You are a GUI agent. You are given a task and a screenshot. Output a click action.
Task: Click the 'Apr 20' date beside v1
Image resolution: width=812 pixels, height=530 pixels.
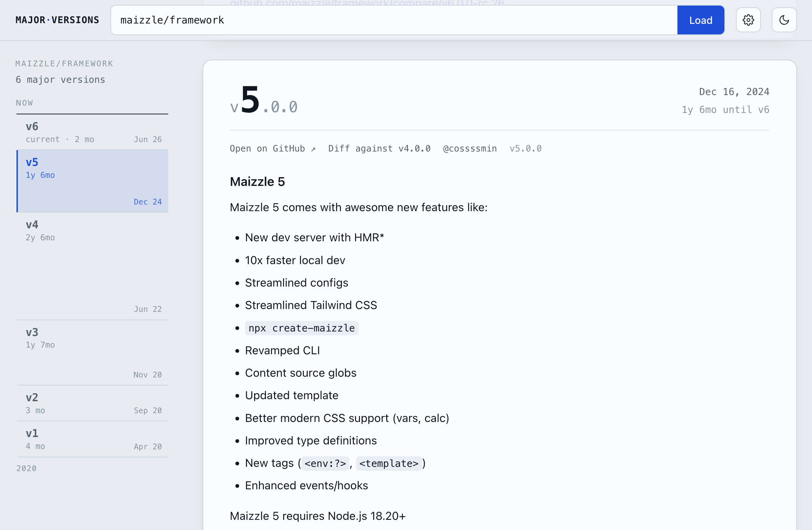click(x=148, y=447)
